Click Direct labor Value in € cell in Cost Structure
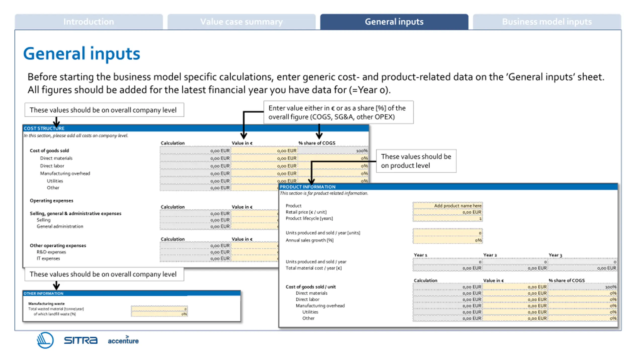644x362 pixels. [264, 166]
